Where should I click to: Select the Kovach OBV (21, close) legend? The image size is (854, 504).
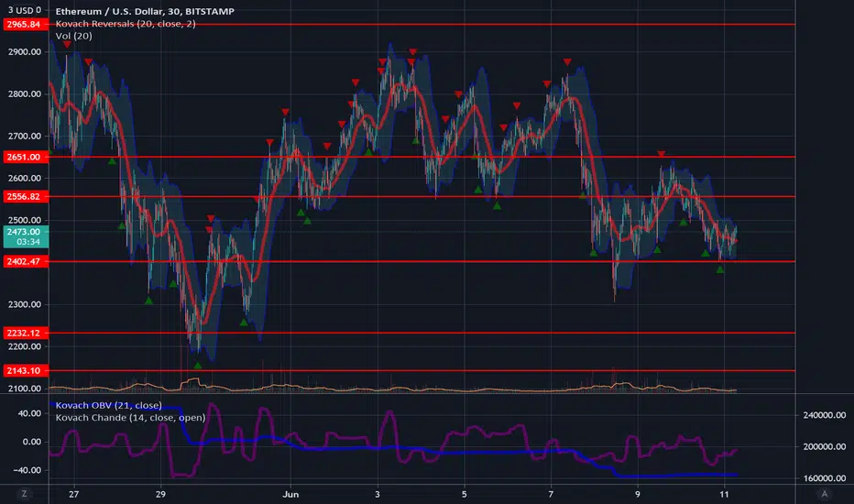pos(108,405)
